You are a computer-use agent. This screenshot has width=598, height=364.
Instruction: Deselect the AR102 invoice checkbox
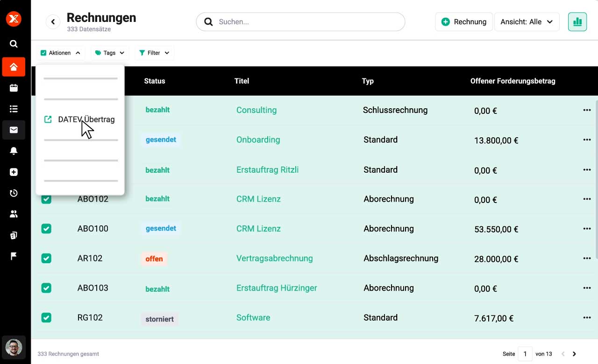click(x=46, y=258)
